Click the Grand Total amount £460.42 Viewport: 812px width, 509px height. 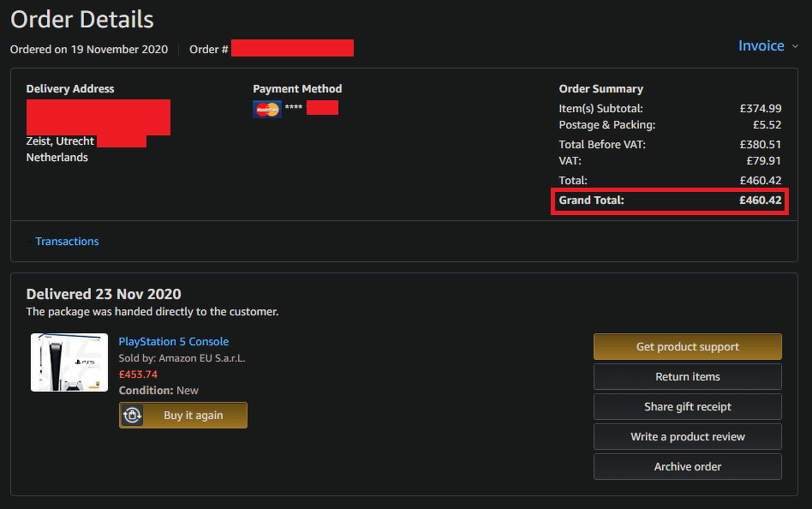pos(760,200)
